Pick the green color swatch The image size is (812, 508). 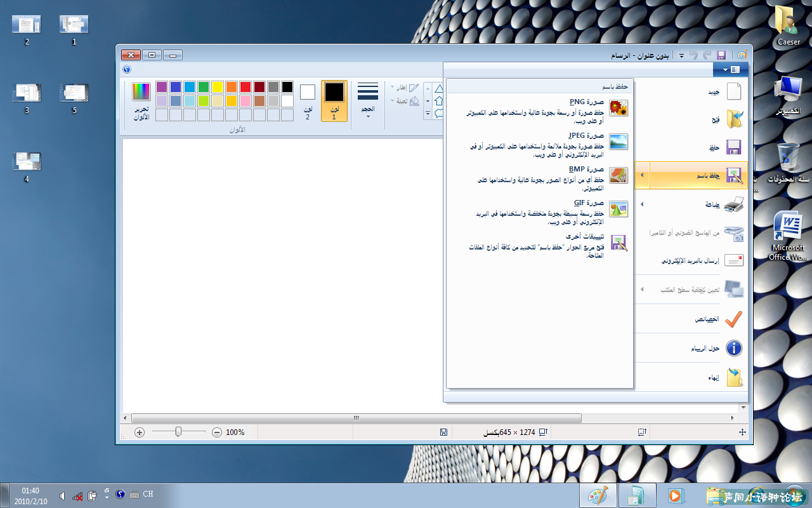click(x=204, y=87)
